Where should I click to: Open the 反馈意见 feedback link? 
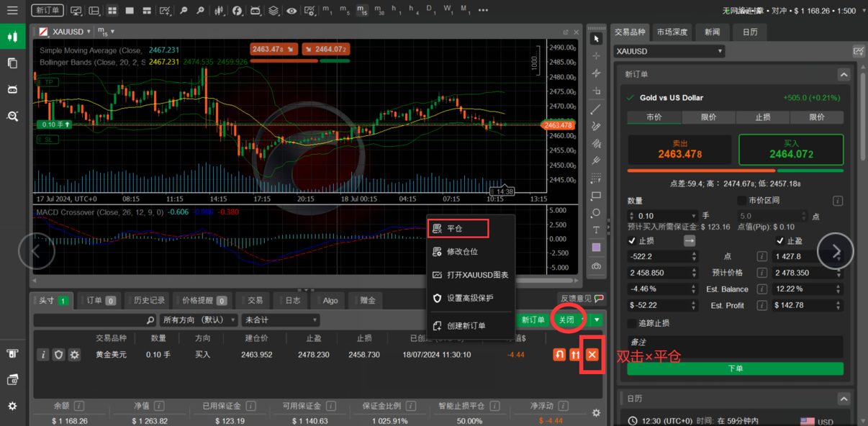click(x=582, y=298)
